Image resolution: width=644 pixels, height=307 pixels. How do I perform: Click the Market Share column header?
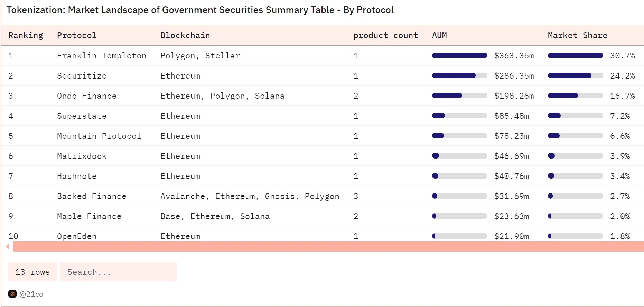pyautogui.click(x=577, y=35)
